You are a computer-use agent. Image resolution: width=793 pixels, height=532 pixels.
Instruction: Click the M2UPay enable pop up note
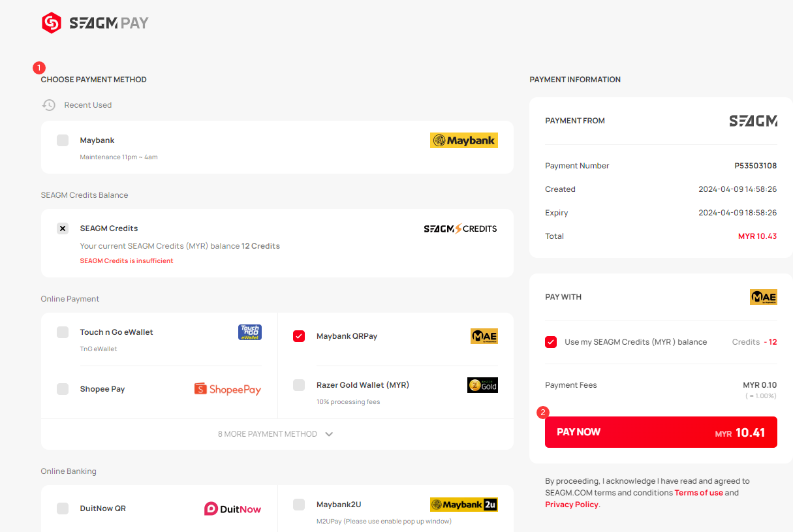coord(384,522)
